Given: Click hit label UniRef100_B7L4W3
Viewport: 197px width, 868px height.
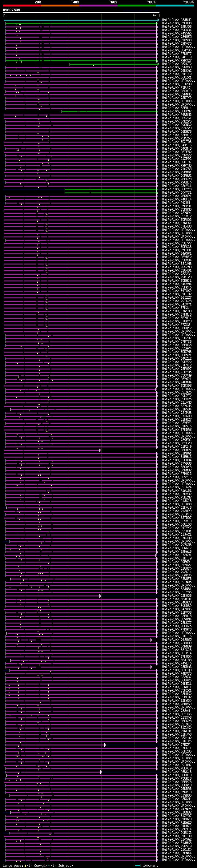Looking at the screenshot, I should pos(176,226).
